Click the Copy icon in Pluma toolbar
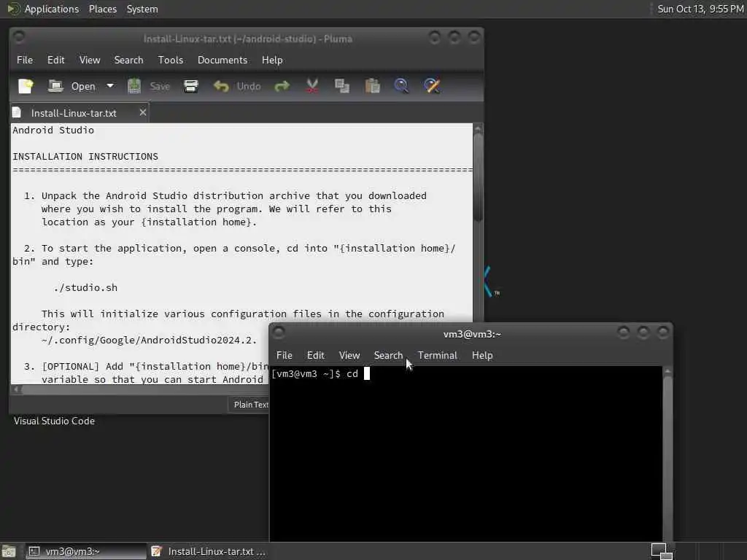 342,86
